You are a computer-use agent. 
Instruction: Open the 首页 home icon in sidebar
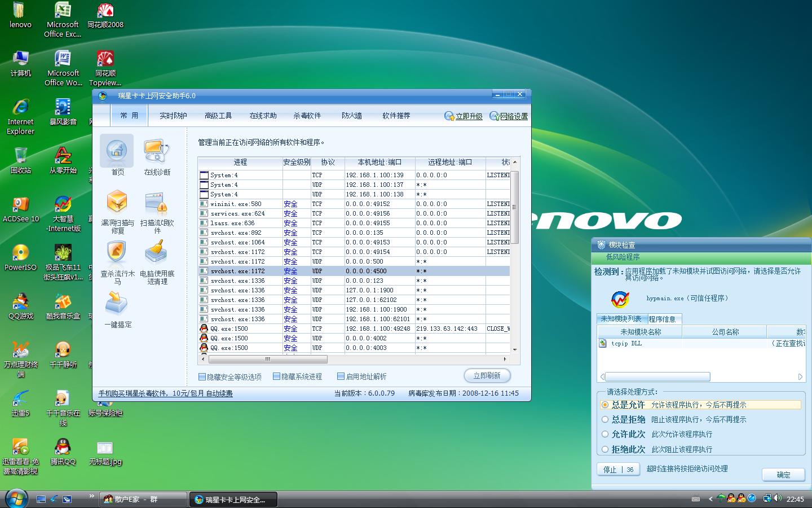tap(117, 151)
